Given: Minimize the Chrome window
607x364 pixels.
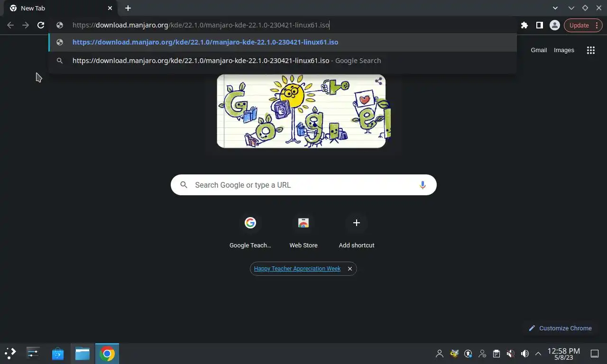Looking at the screenshot, I should (x=571, y=8).
